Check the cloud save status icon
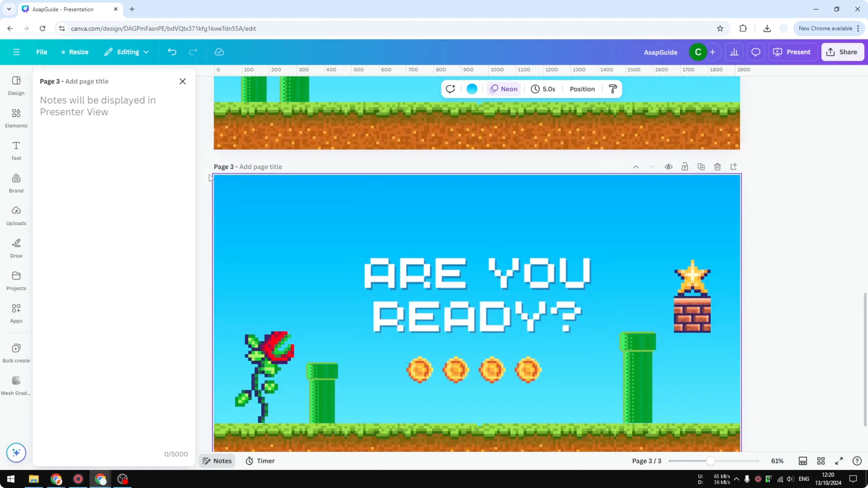Screen dimensions: 868x488 coord(219,52)
